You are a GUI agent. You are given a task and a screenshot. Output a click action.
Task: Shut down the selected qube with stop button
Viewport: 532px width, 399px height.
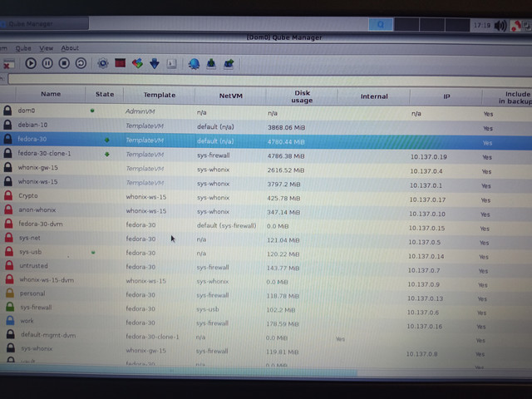point(64,63)
